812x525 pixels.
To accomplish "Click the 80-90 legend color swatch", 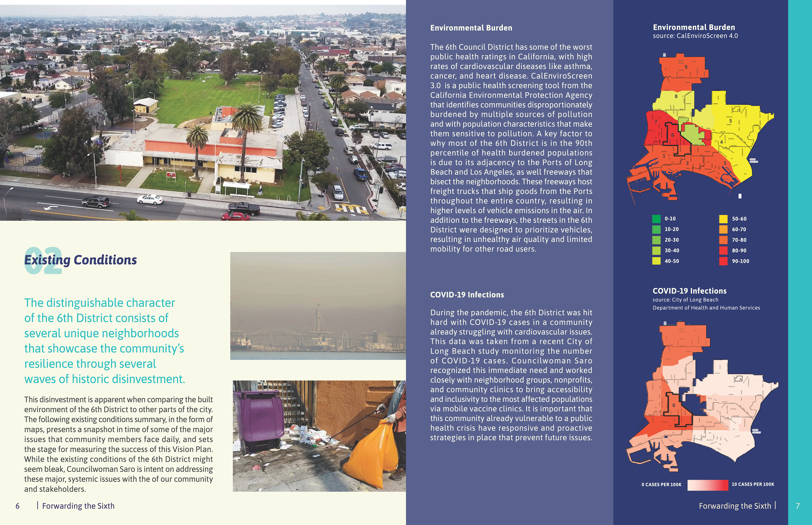I will coord(723,251).
